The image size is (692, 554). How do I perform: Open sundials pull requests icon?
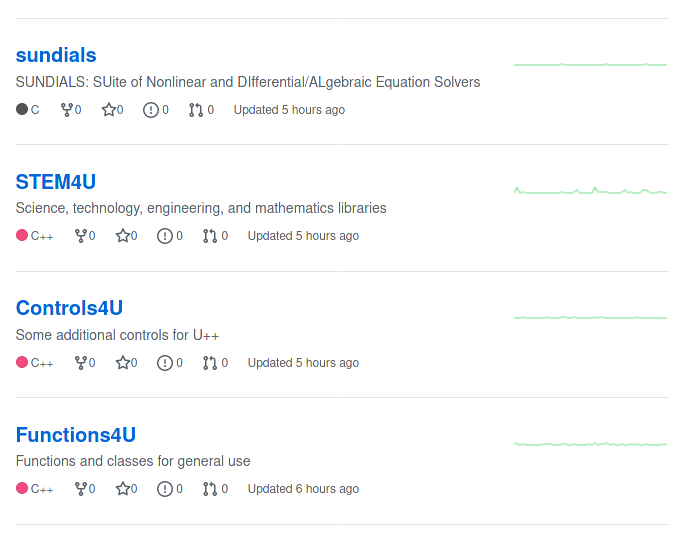[x=195, y=110]
